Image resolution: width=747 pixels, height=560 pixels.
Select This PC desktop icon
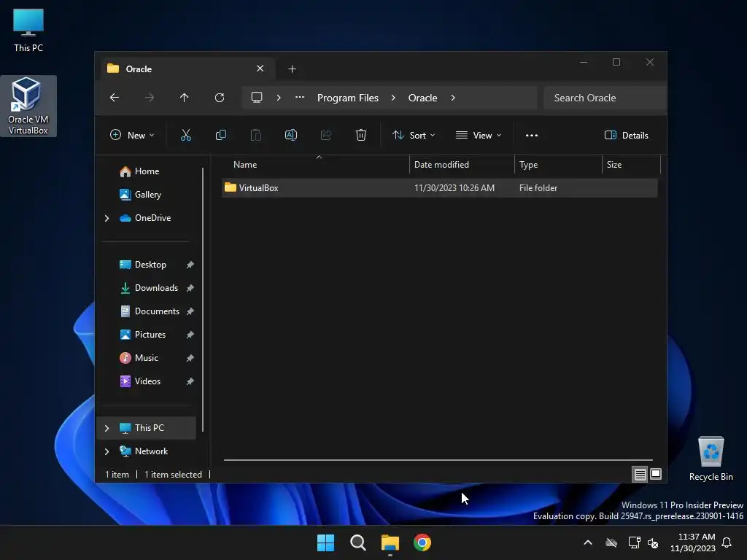tap(28, 30)
